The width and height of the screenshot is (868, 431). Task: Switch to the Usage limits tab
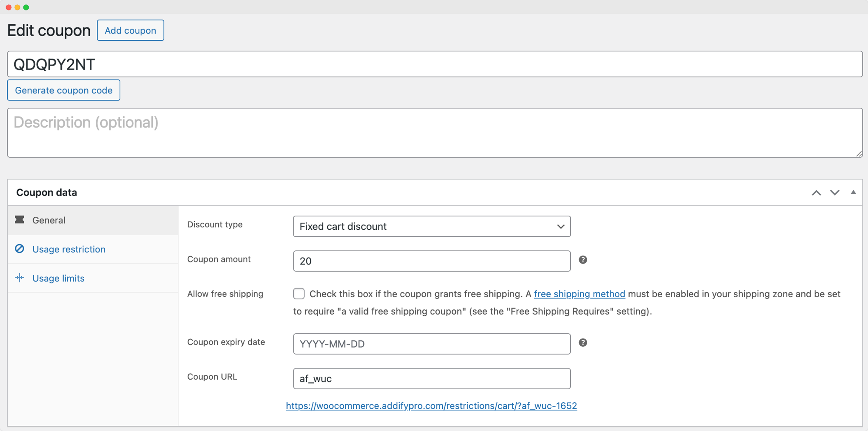[x=58, y=278]
